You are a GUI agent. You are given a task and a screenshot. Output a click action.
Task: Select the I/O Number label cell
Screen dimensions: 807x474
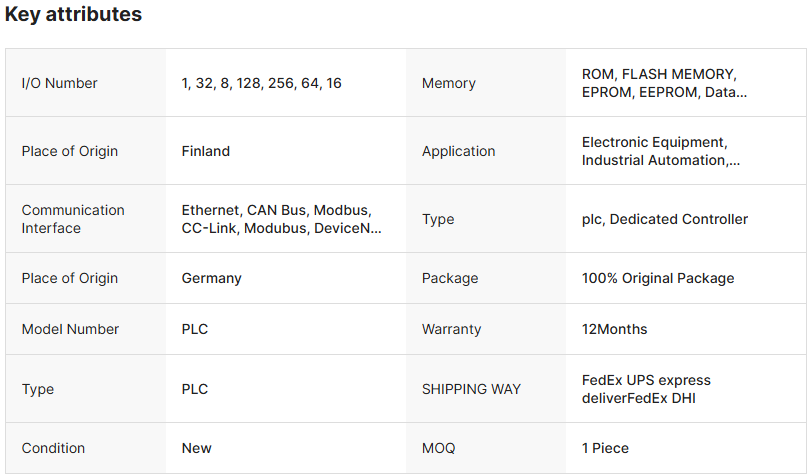[59, 83]
